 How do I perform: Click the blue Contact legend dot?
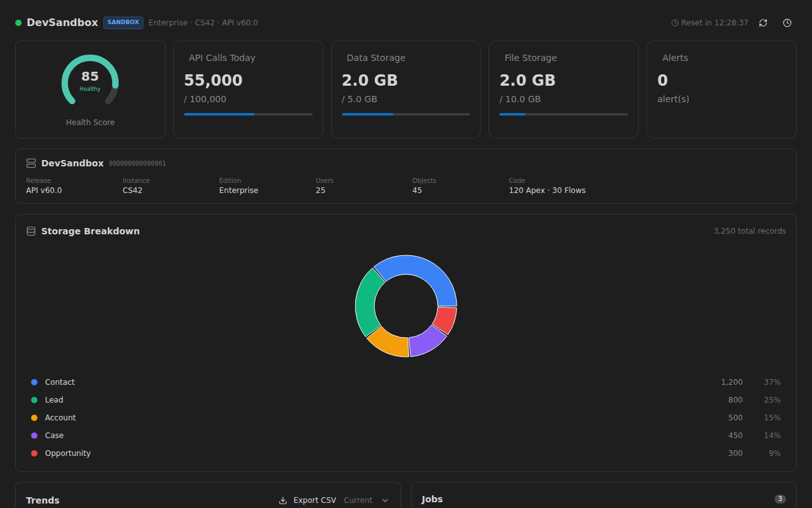coord(34,382)
